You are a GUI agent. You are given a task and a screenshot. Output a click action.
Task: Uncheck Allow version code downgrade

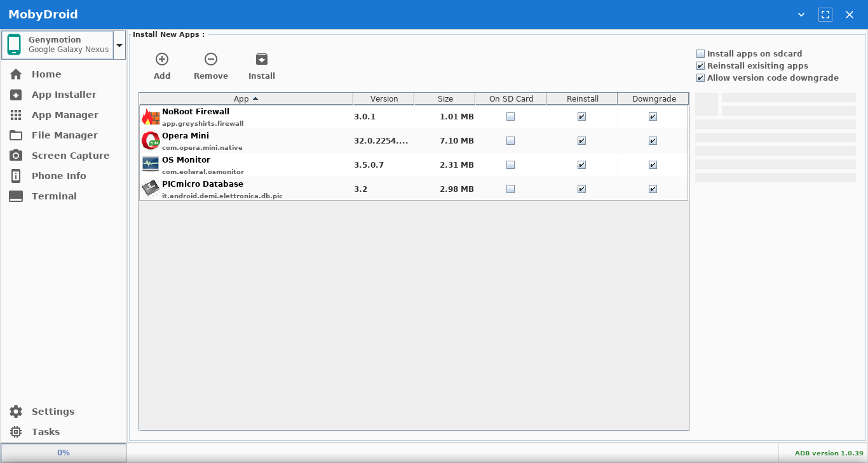(x=701, y=78)
